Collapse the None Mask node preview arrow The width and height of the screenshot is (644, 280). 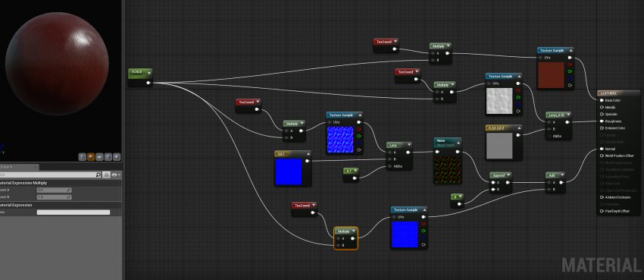pyautogui.click(x=458, y=142)
